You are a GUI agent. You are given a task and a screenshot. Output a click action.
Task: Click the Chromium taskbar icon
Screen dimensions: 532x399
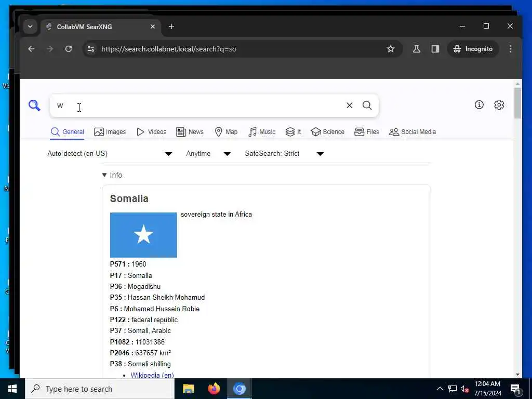click(x=239, y=389)
